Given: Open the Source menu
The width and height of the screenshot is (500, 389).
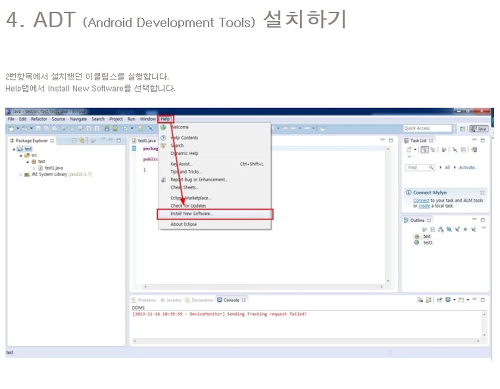Looking at the screenshot, I should tap(58, 119).
